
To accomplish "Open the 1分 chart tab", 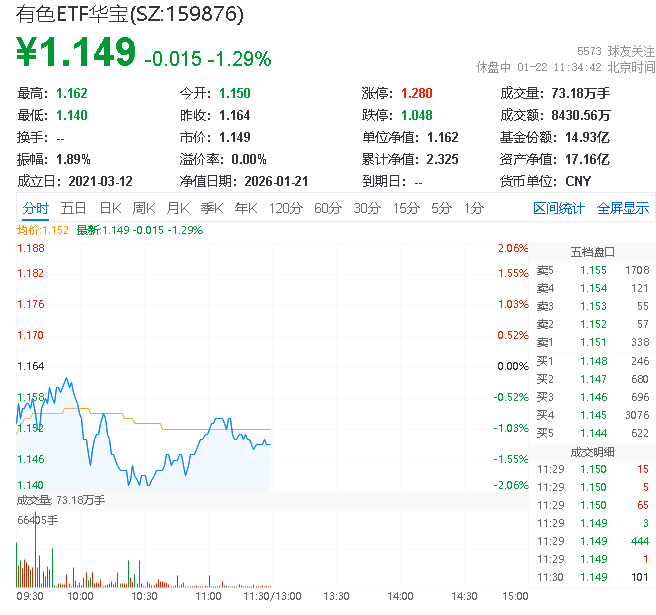I will coord(473,208).
